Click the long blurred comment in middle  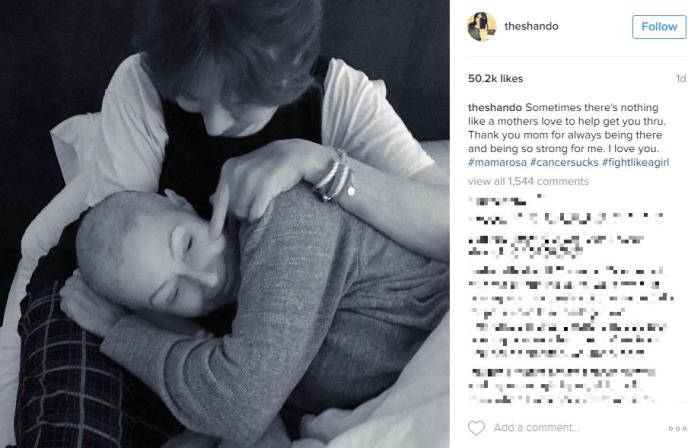[570, 312]
